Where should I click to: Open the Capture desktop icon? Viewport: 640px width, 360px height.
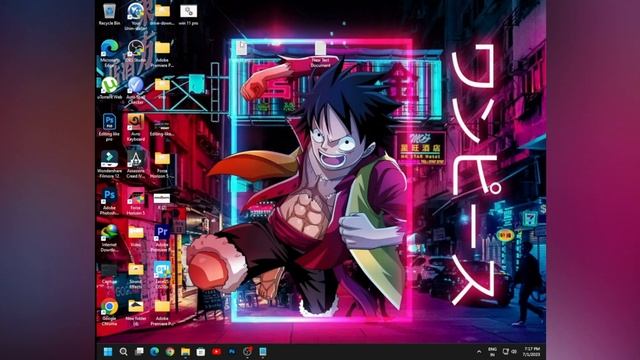tap(109, 273)
